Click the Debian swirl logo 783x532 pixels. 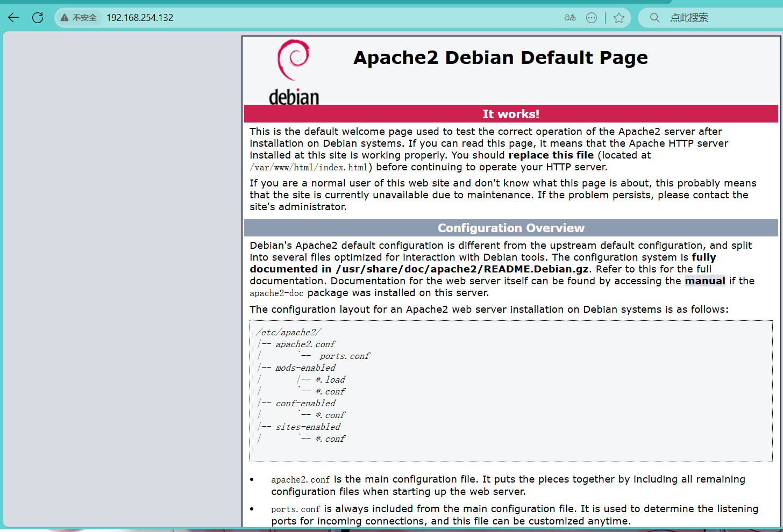pos(294,60)
